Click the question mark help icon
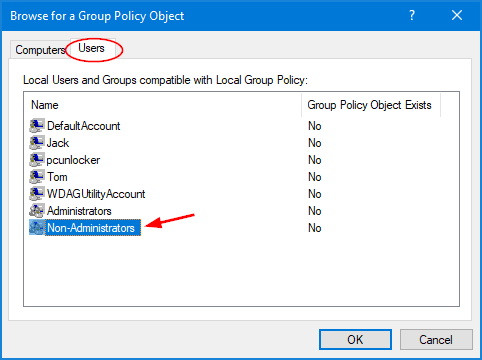Screen dimensions: 482x360 (x=412, y=15)
